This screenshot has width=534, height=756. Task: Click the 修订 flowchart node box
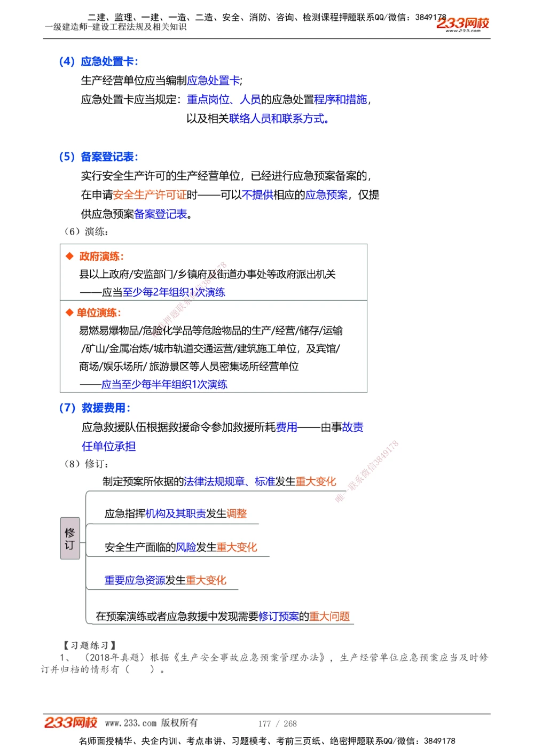(70, 538)
